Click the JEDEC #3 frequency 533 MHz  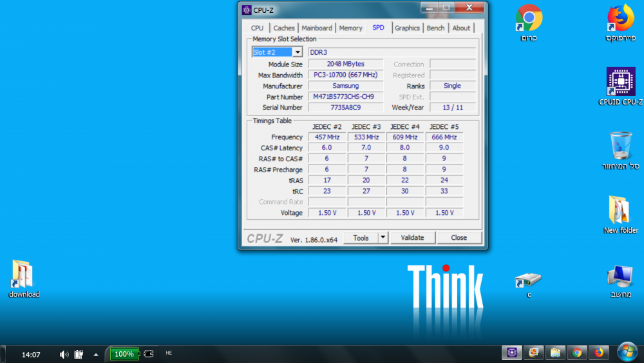(366, 137)
